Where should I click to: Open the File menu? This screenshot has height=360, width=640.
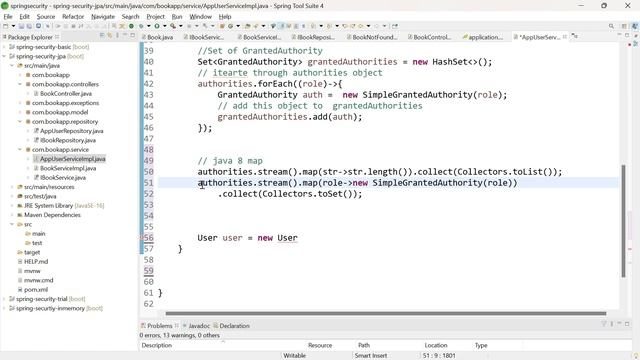[8, 17]
